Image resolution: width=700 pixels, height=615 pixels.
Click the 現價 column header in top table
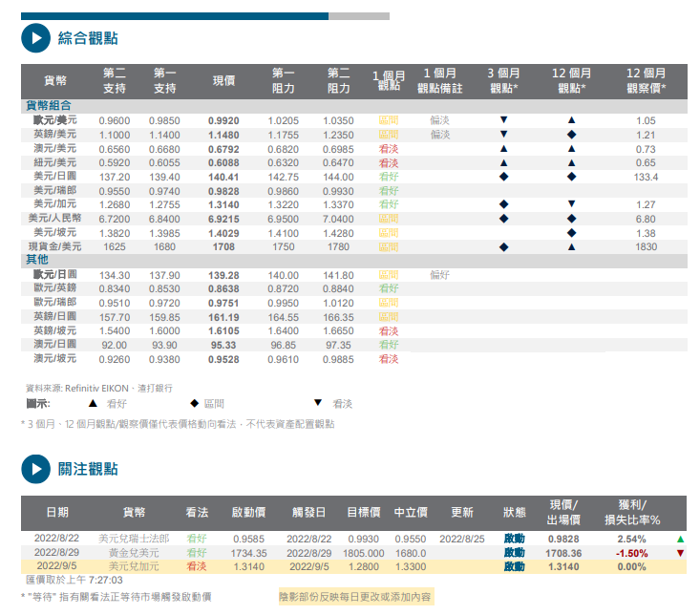tap(223, 81)
